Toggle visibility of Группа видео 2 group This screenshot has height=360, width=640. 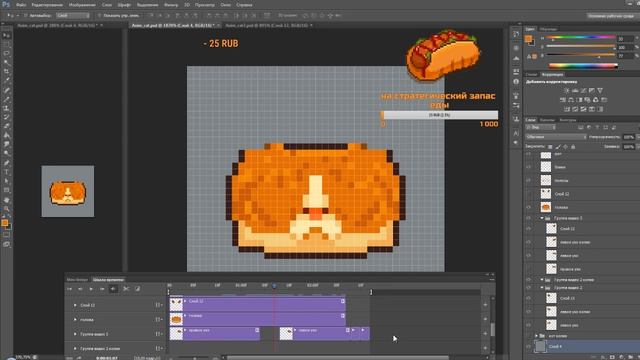tap(529, 288)
